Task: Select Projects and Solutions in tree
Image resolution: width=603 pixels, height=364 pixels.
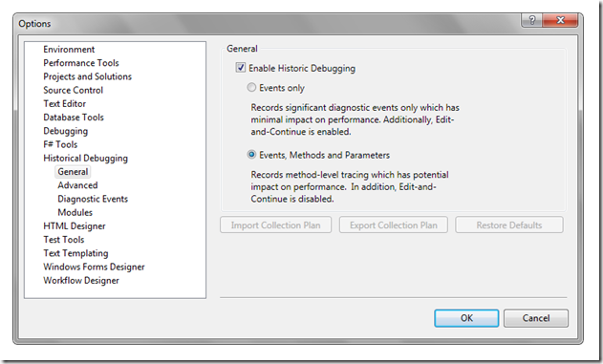Action: 87,76
